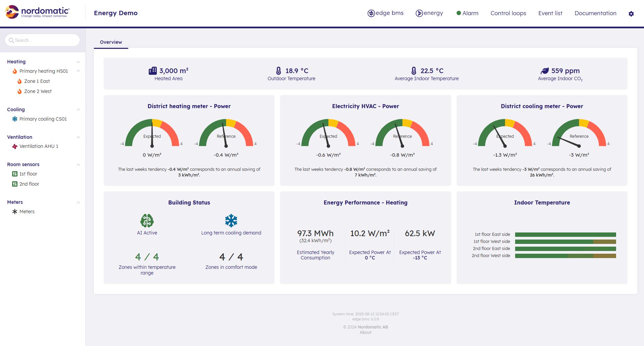Open the About link in footer
Viewport: 644px width, 346px height.
click(x=365, y=333)
